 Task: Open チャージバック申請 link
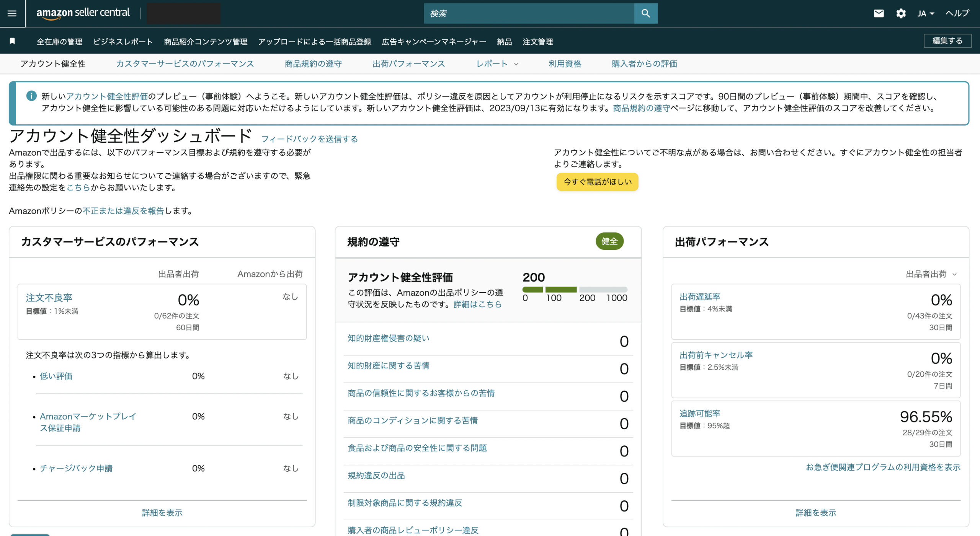[76, 468]
